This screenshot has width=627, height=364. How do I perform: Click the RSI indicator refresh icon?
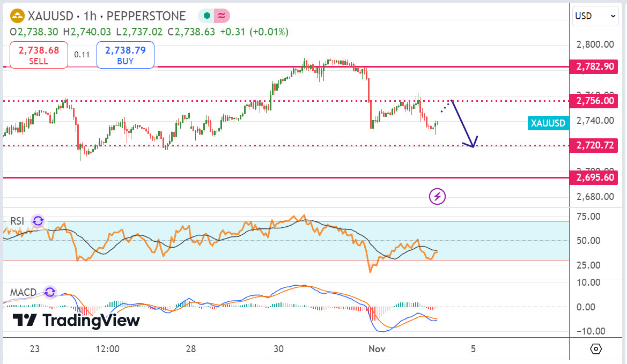point(38,221)
